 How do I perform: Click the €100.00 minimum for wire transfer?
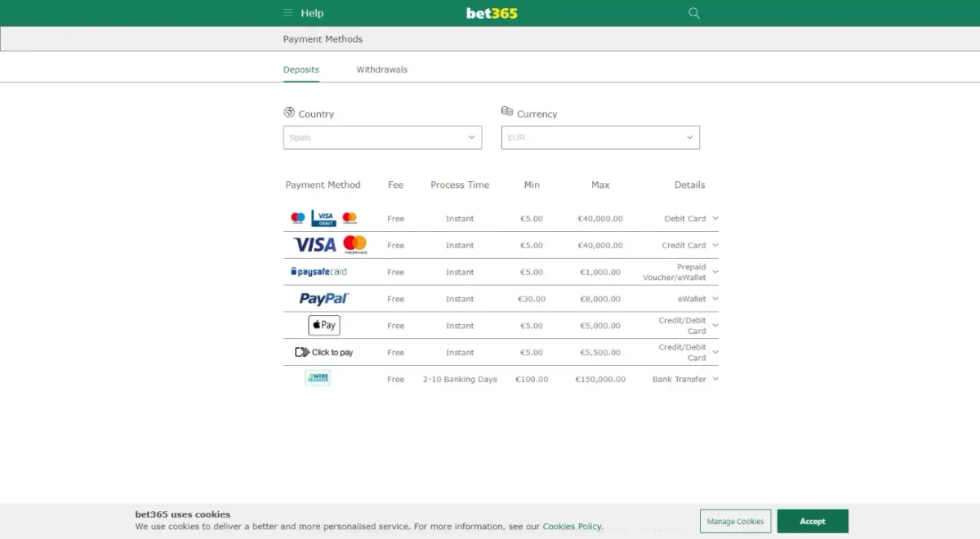pos(532,379)
